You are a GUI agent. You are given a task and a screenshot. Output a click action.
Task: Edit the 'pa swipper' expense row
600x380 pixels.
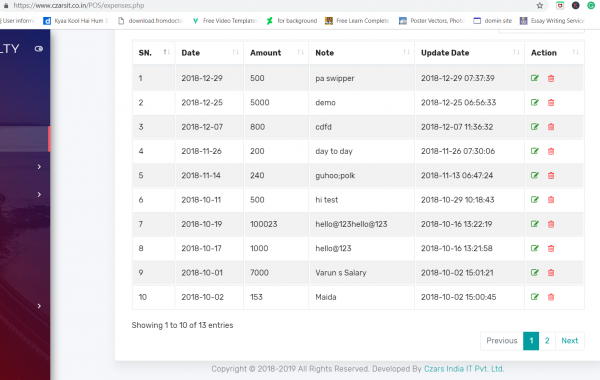click(x=535, y=78)
